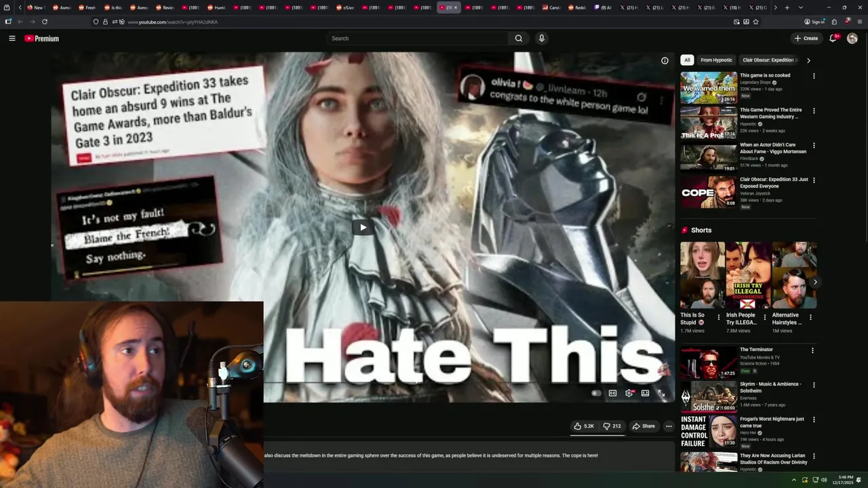The image size is (868, 488).
Task: Open the YouTube account avatar menu
Action: pos(852,39)
